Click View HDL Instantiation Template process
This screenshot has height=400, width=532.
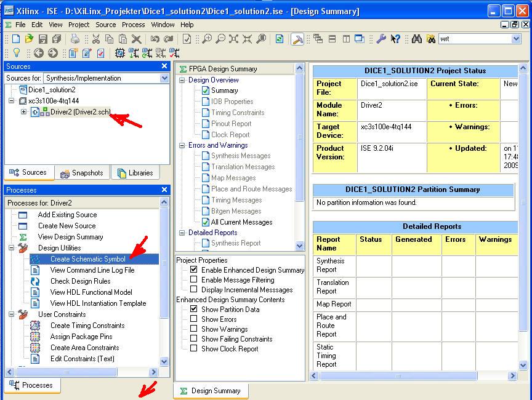tap(98, 303)
